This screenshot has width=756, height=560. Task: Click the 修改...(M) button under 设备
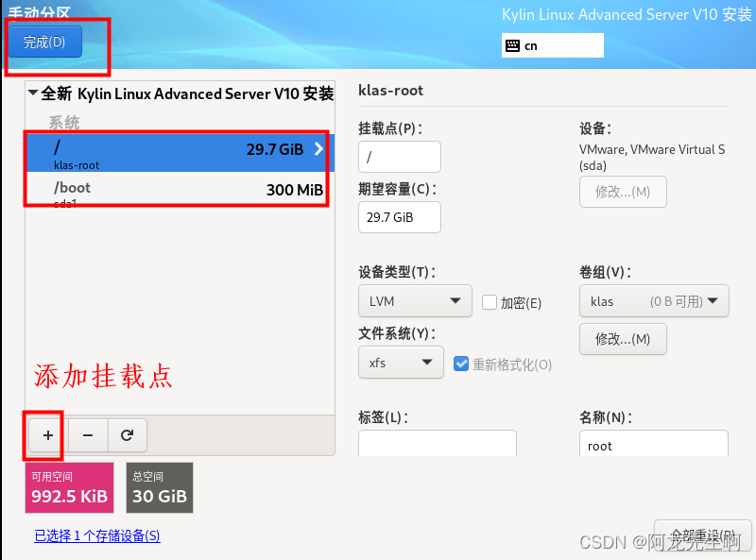tap(623, 192)
